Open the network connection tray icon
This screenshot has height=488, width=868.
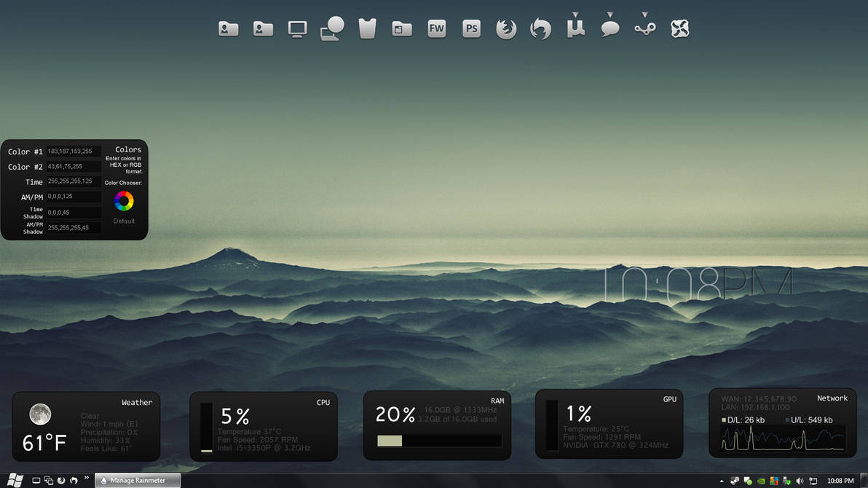point(813,481)
